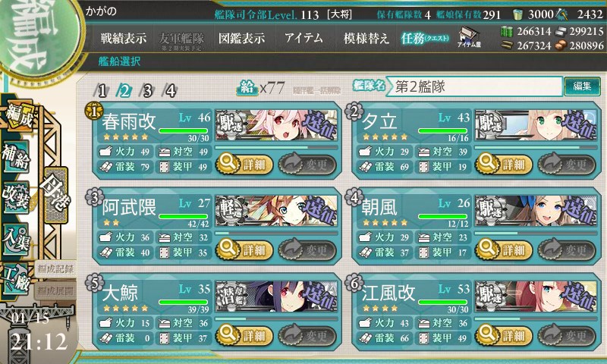Open the 戦績表示 menu item
The height and width of the screenshot is (364, 607).
tap(124, 38)
